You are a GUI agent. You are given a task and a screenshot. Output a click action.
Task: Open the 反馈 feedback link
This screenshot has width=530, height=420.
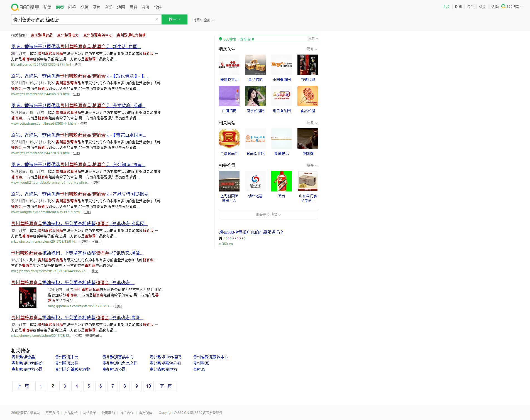tap(458, 7)
